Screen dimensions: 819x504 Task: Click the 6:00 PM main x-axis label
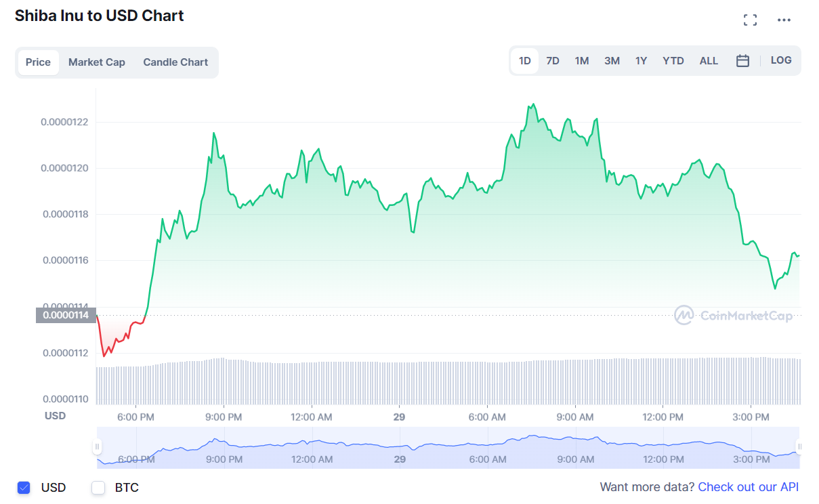tap(135, 417)
